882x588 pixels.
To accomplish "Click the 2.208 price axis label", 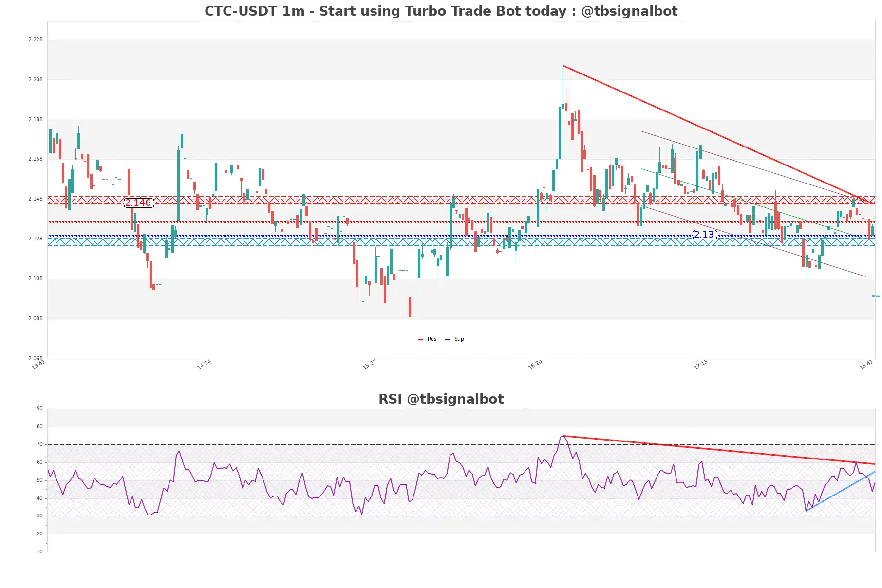I will click(x=36, y=80).
